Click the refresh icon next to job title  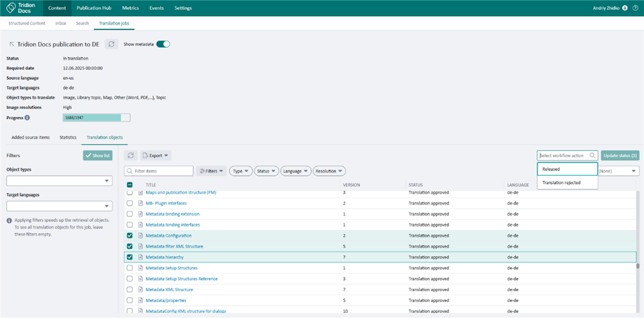[x=111, y=44]
